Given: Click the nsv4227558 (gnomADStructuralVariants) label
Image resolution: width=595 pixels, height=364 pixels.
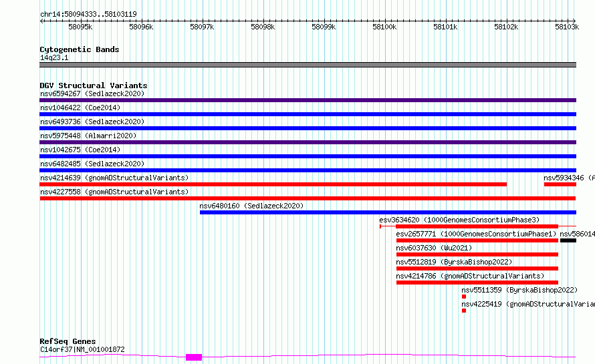Looking at the screenshot, I should pyautogui.click(x=114, y=192).
